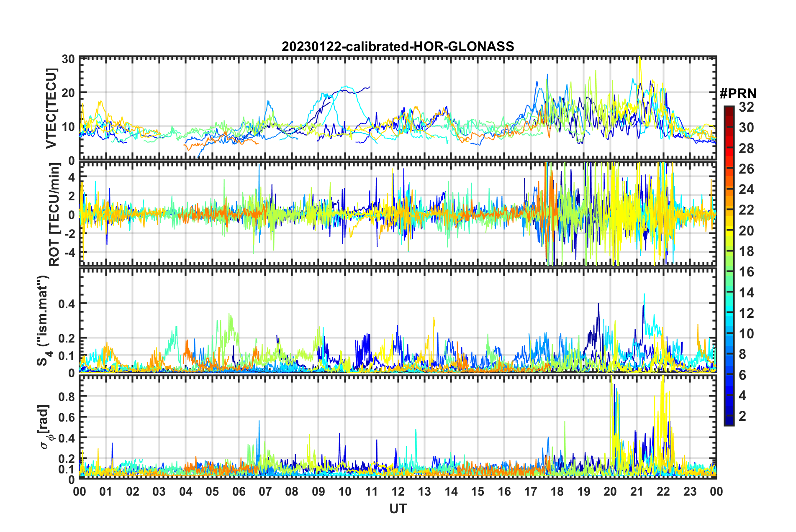
Task: Select VTEC axis tick label 0
Action: coord(72,161)
